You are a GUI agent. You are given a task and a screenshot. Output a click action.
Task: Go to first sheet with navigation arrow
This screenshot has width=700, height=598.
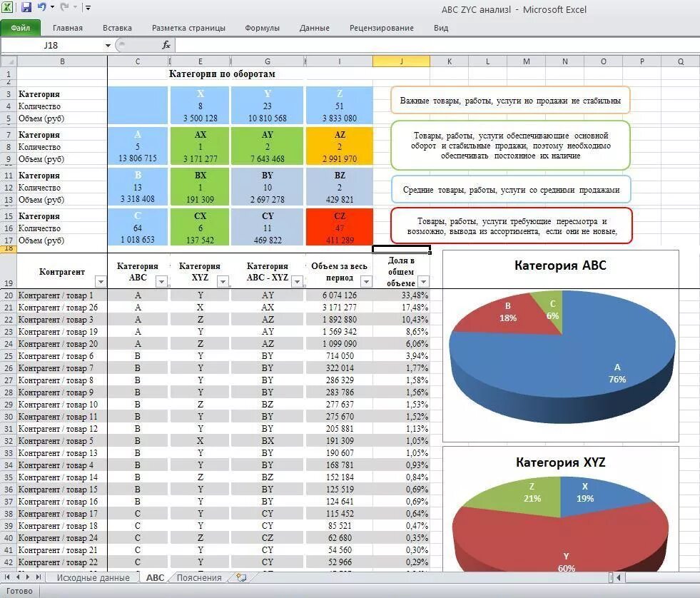6,577
